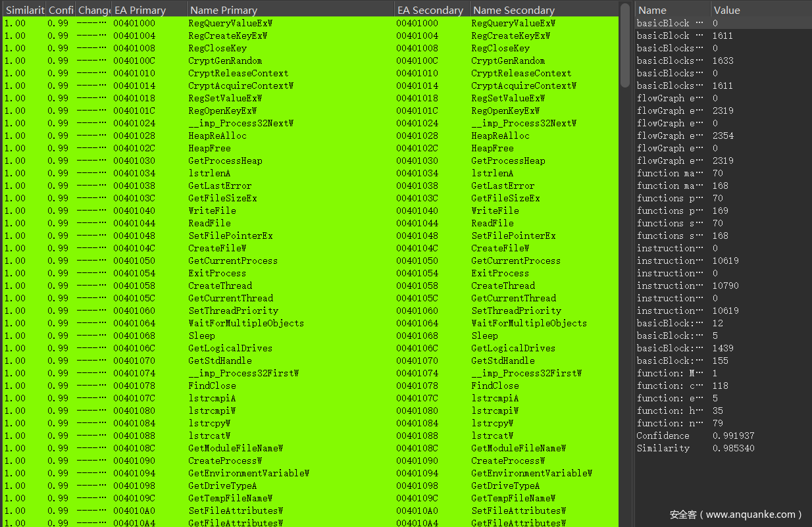Select the HeapReAlloc function row
Image resolution: width=812 pixels, height=527 pixels.
point(310,136)
